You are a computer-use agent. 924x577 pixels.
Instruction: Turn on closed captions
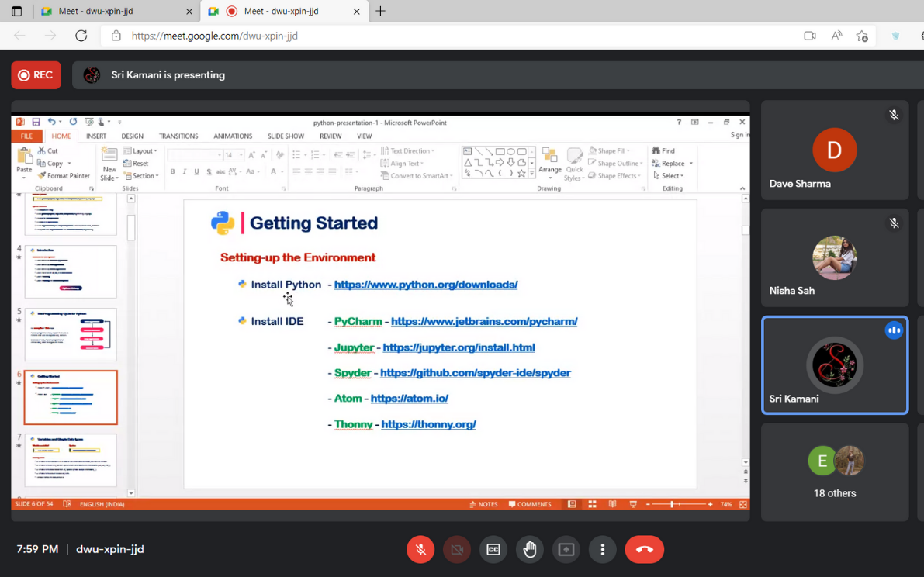[493, 549]
